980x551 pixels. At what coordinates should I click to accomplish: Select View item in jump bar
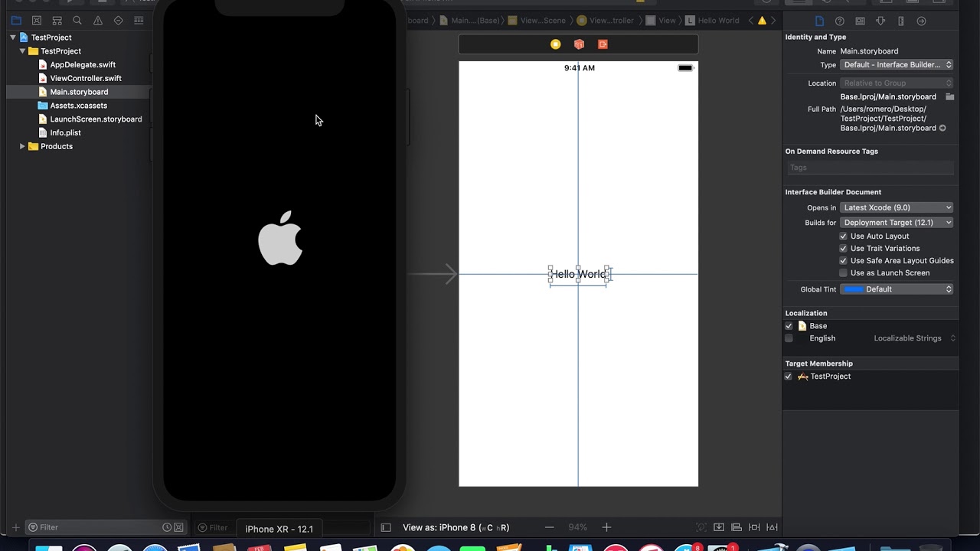pos(661,21)
